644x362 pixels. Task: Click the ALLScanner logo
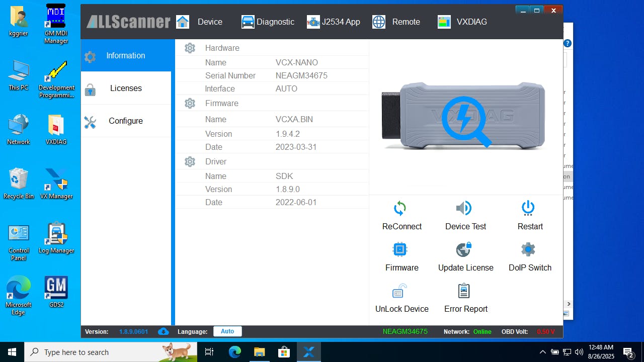pos(128,22)
